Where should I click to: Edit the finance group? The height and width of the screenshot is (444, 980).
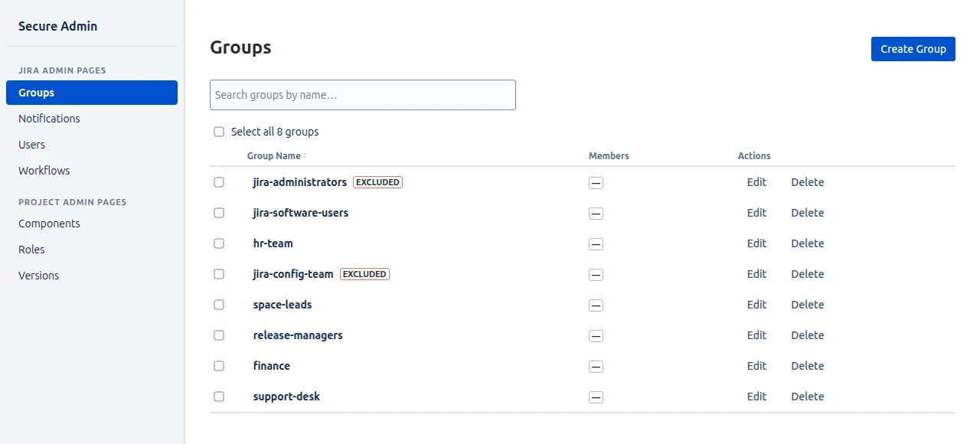756,366
